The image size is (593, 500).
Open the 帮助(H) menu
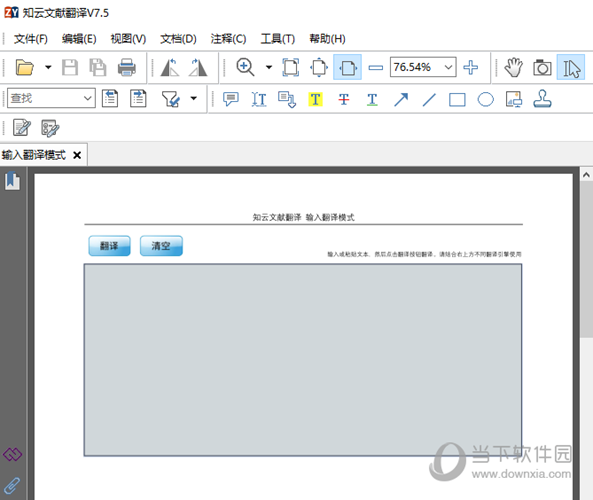[327, 39]
